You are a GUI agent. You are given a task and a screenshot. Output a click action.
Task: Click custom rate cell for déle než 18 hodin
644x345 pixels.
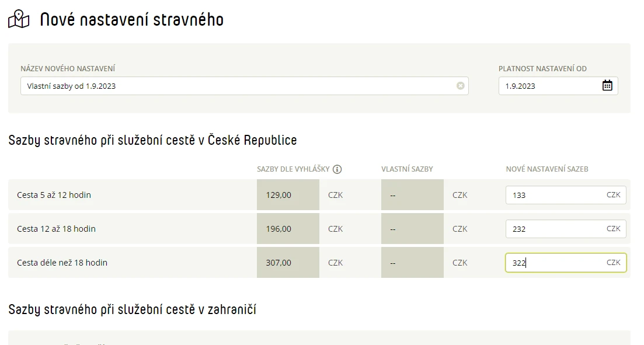tap(412, 263)
